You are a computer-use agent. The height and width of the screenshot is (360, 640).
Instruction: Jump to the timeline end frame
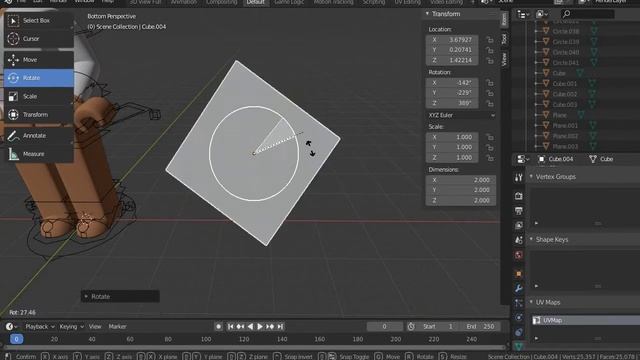(x=280, y=327)
